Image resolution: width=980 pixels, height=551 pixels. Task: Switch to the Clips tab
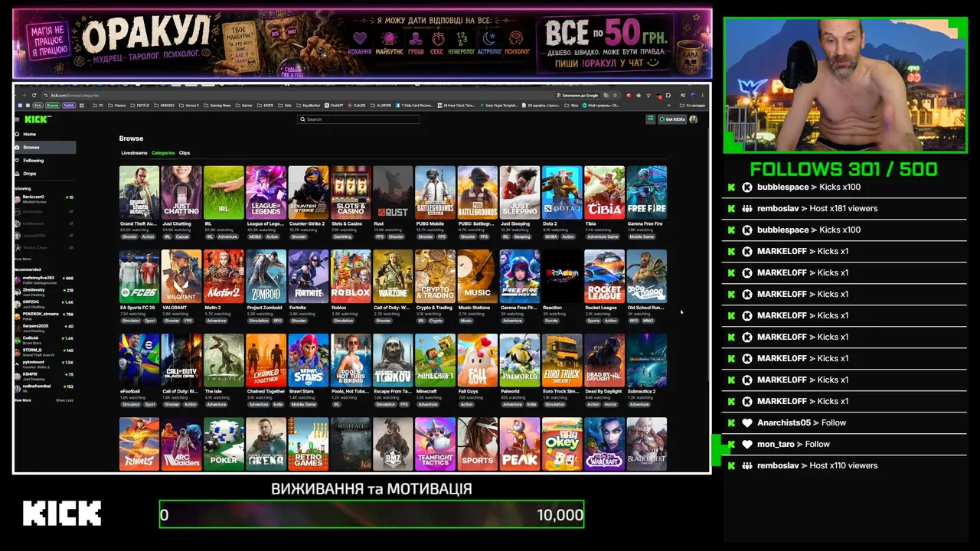185,153
